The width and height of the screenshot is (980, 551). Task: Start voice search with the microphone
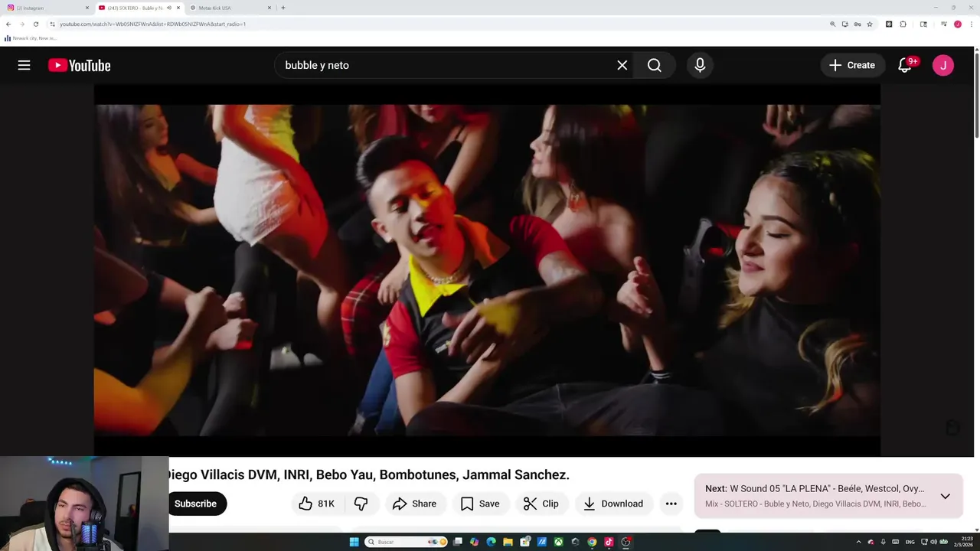coord(700,65)
